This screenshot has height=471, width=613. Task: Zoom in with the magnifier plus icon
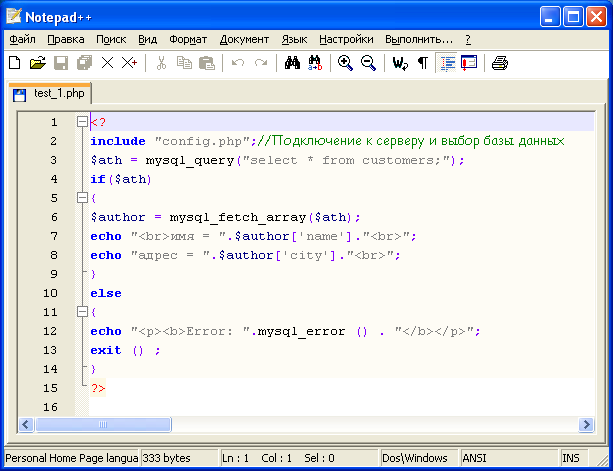(x=345, y=63)
